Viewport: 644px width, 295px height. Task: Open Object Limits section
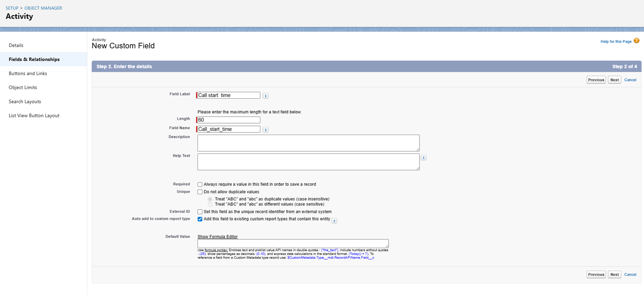[23, 87]
